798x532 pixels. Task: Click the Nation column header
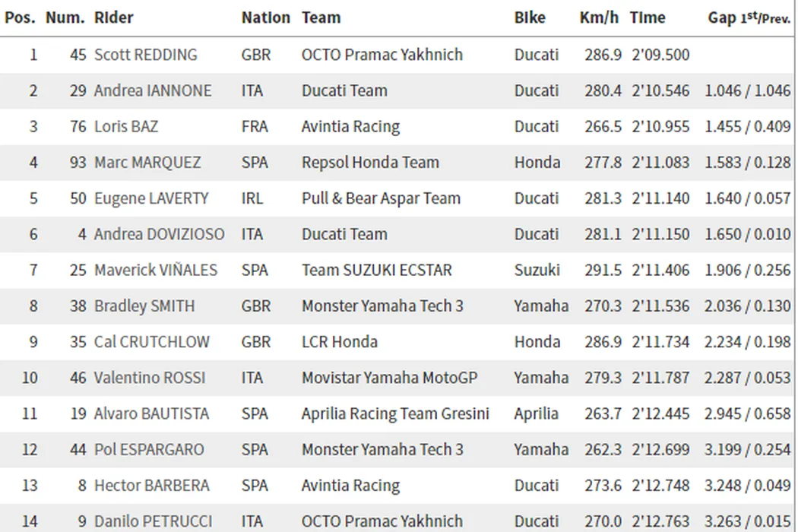(265, 17)
